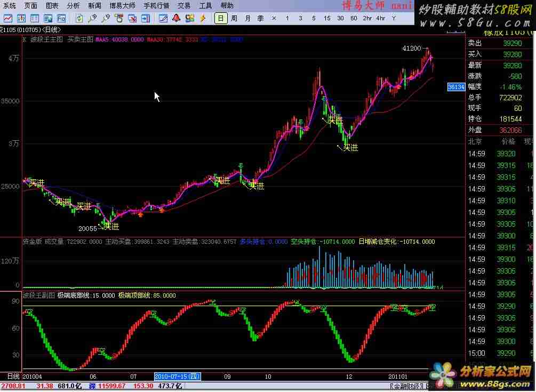
Task: Click the 36134 price marker on axis
Action: (x=456, y=86)
